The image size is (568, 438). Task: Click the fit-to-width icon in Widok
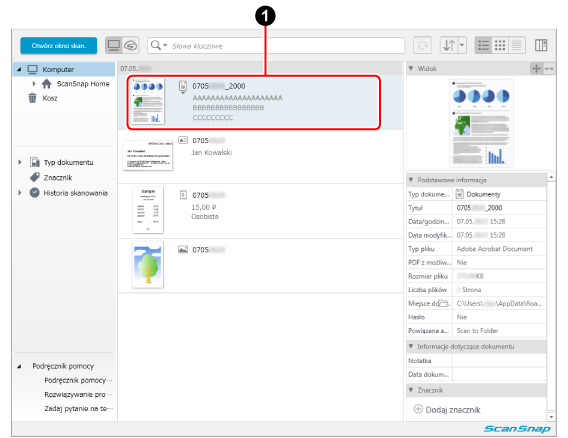click(550, 68)
